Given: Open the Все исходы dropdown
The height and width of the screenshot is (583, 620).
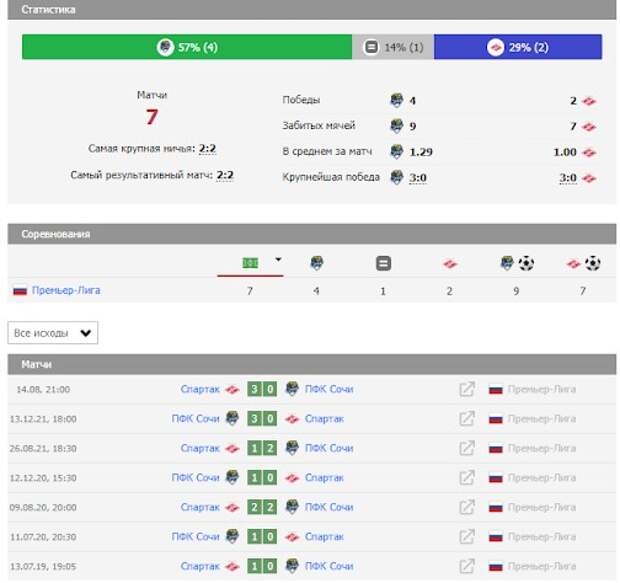Looking at the screenshot, I should [x=53, y=333].
